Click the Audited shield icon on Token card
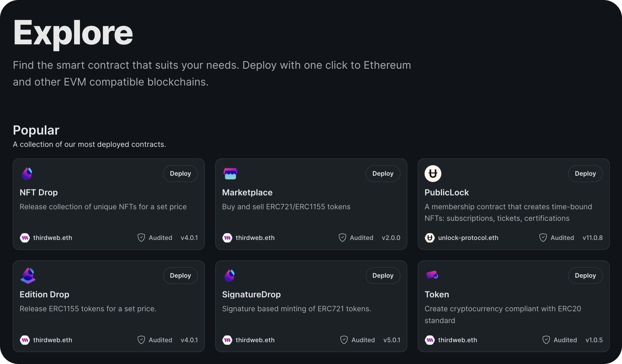Screen dimensions: 622x364 pyautogui.click(x=546, y=340)
